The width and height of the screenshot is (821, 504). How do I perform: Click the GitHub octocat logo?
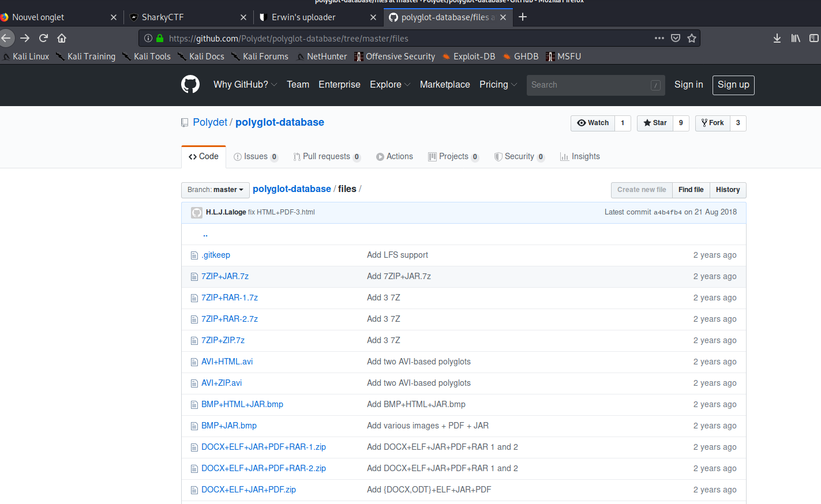[190, 85]
